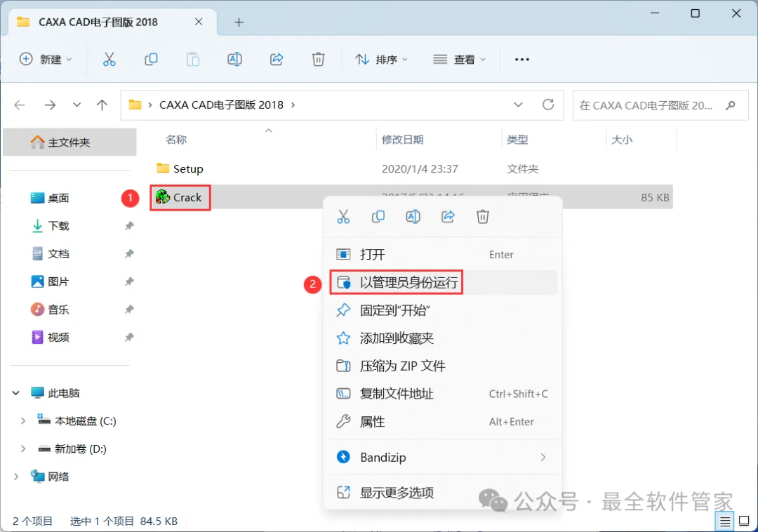758x532 pixels.
Task: Click the pin icon next to 文档
Action: pyautogui.click(x=129, y=253)
